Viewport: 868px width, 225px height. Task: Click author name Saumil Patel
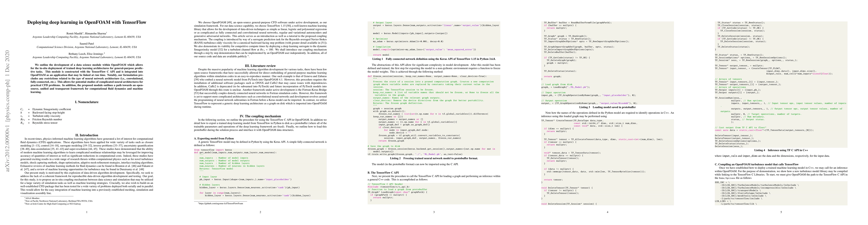tap(87, 44)
